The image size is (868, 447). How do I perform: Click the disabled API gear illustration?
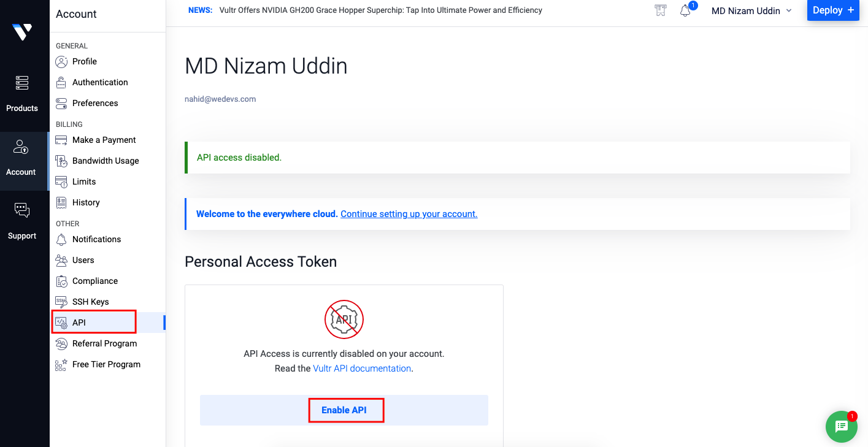pyautogui.click(x=344, y=319)
